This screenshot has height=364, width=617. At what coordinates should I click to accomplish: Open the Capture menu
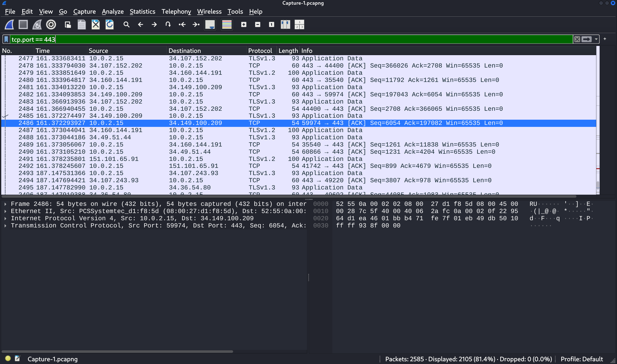[84, 11]
